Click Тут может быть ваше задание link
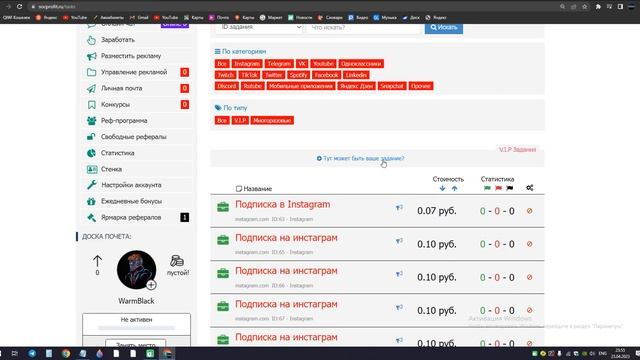 pyautogui.click(x=360, y=158)
